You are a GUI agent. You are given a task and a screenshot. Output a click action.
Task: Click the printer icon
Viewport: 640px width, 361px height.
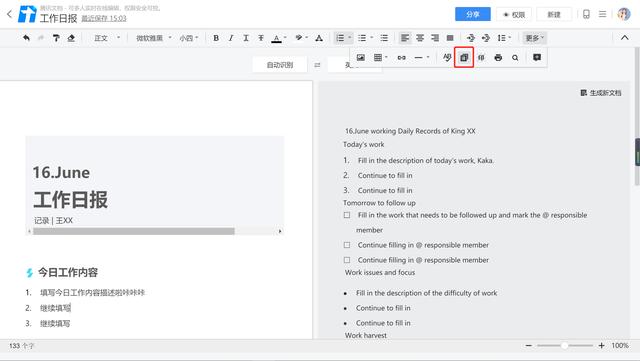point(498,58)
